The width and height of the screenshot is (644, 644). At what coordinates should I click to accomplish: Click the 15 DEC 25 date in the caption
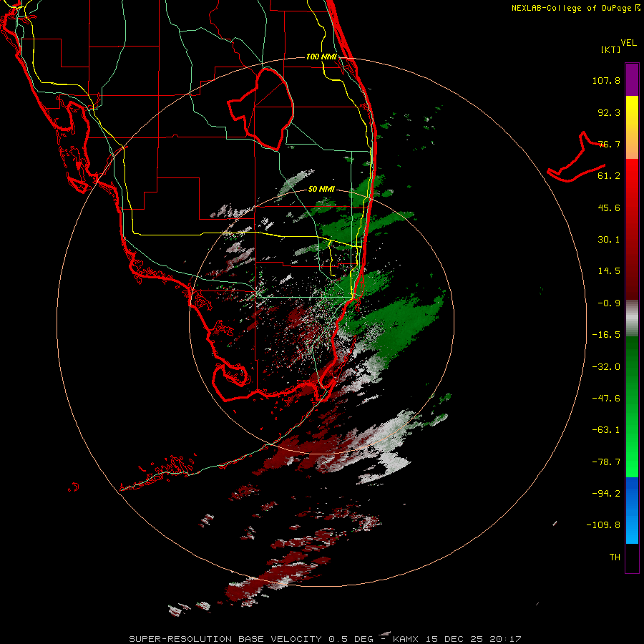click(456, 639)
